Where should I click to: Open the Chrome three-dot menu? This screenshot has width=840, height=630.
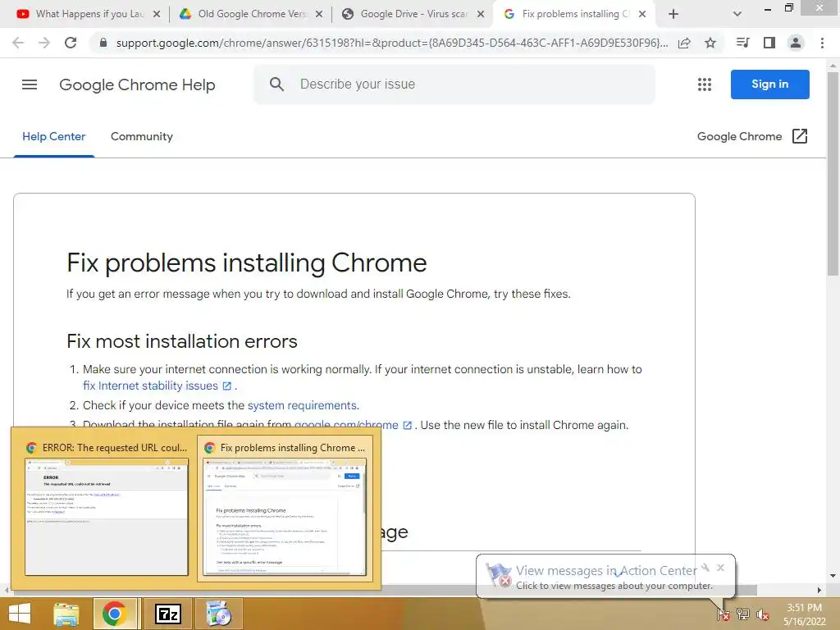(822, 43)
